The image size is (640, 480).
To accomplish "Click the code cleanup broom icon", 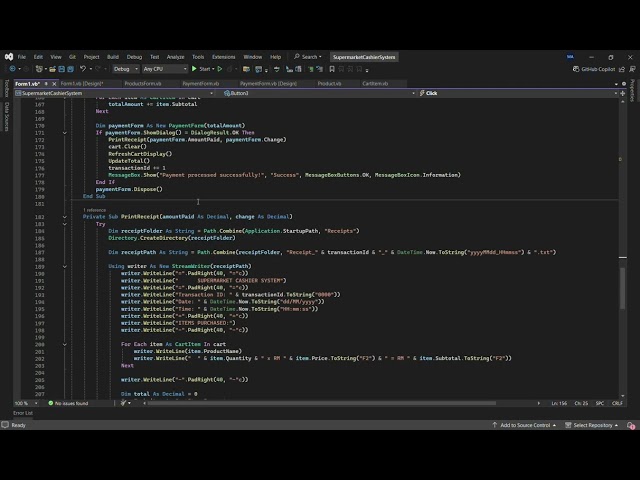I will pyautogui.click(x=123, y=403).
